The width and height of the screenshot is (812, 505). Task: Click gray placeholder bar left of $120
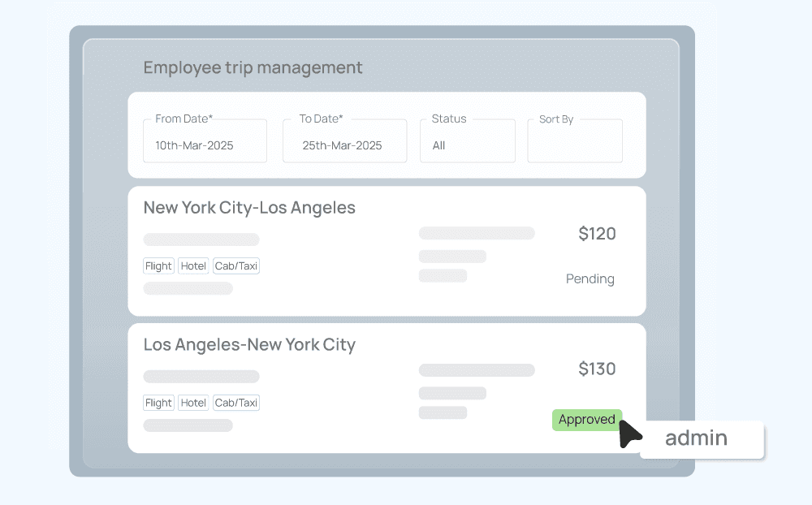click(477, 234)
